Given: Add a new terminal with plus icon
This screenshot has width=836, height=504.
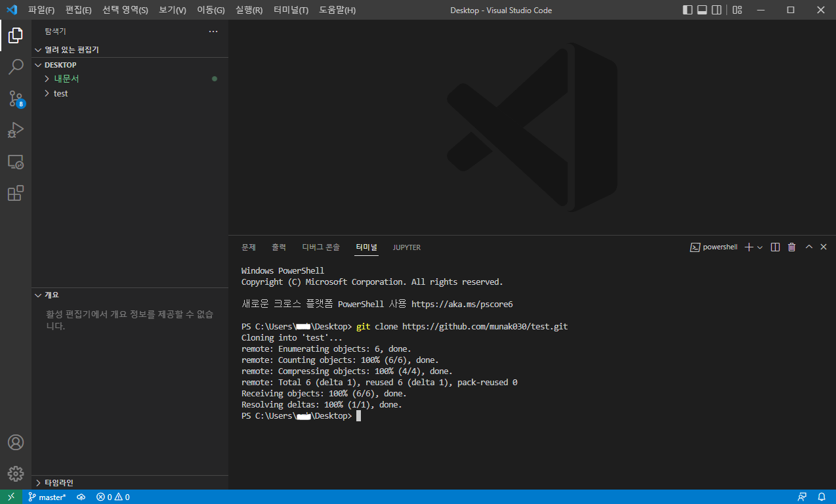Looking at the screenshot, I should pyautogui.click(x=749, y=247).
